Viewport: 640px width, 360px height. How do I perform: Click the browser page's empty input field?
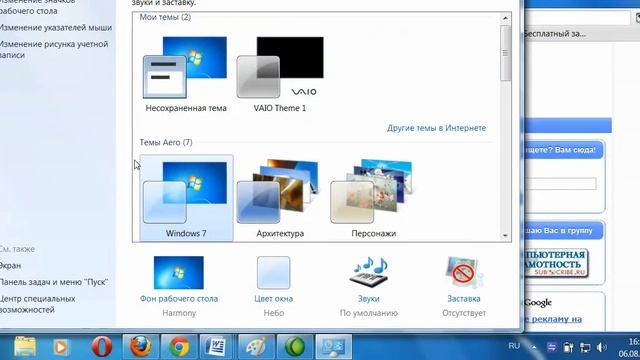pyautogui.click(x=560, y=184)
